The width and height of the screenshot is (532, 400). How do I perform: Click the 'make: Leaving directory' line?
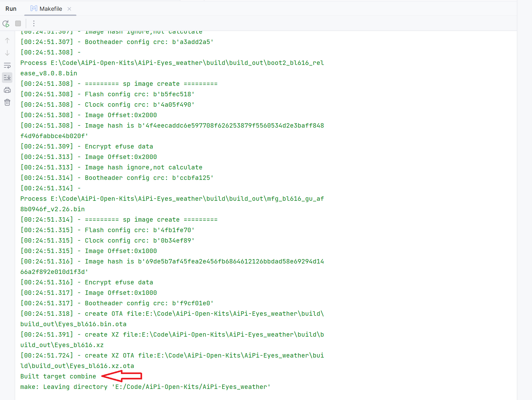coord(146,387)
